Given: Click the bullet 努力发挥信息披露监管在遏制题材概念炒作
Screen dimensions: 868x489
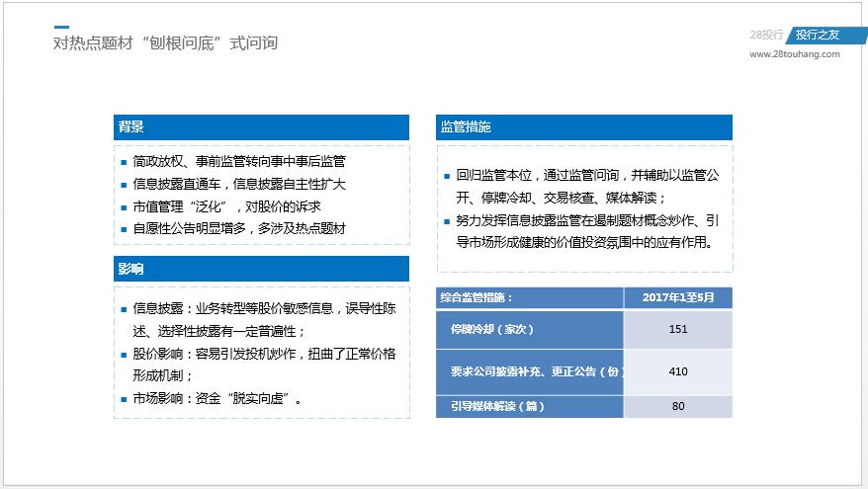Looking at the screenshot, I should click(575, 220).
